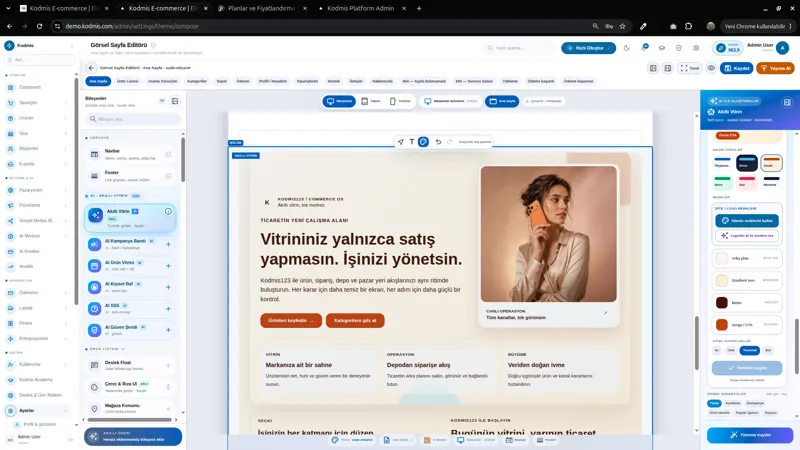
Task: Click Renkleri uygula button
Action: pos(747,368)
